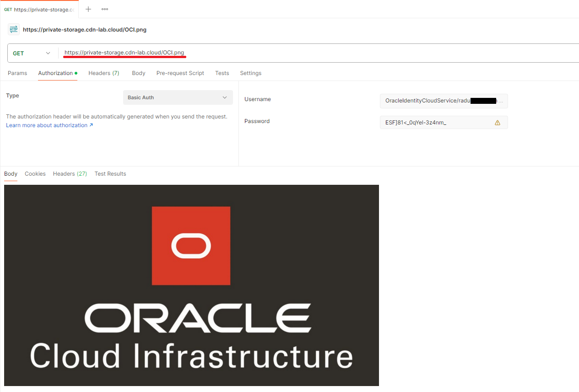Open the response Headers (27) tab

point(70,174)
